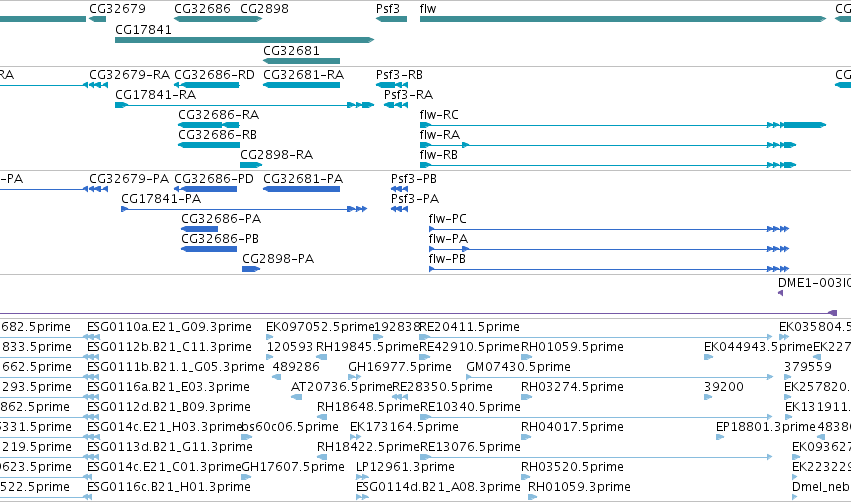This screenshot has width=851, height=502.
Task: Click the CG32681 gene label
Action: pyautogui.click(x=291, y=50)
